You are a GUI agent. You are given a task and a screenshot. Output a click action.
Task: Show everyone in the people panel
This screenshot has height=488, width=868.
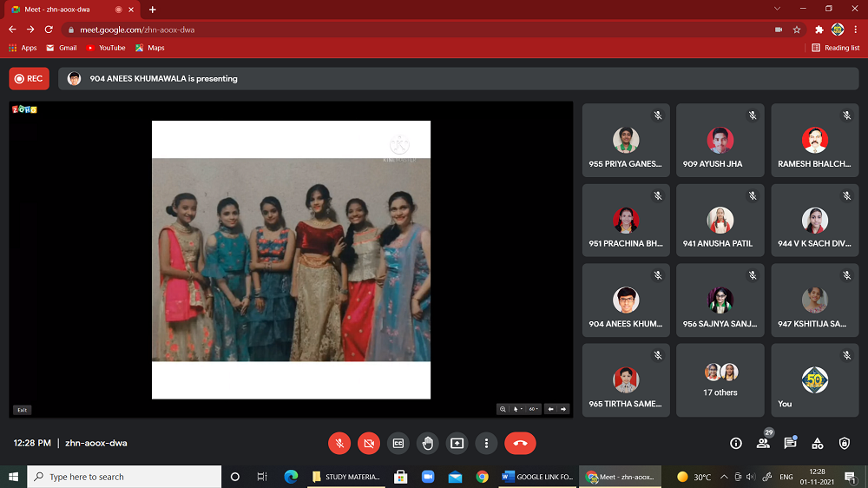(763, 443)
